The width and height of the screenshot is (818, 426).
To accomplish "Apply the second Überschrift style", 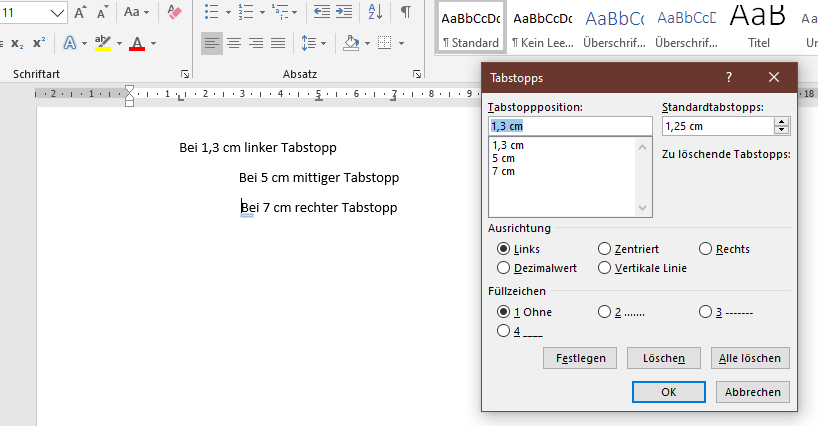I will click(x=687, y=28).
